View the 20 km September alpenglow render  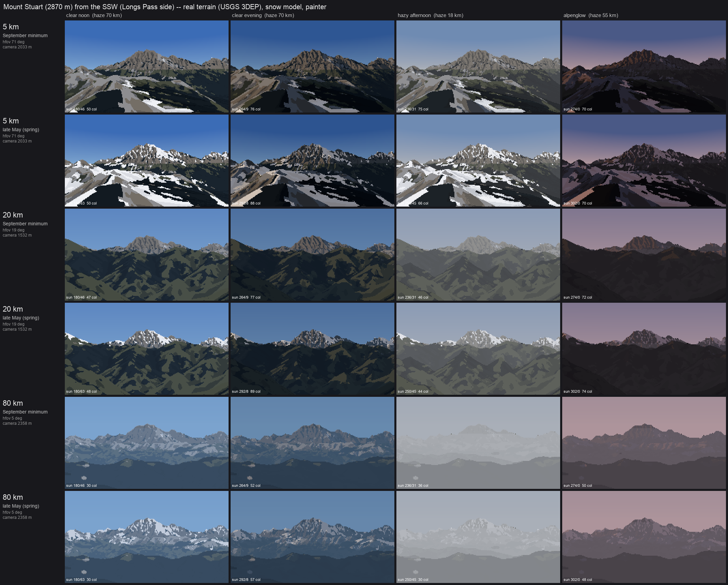pyautogui.click(x=644, y=255)
